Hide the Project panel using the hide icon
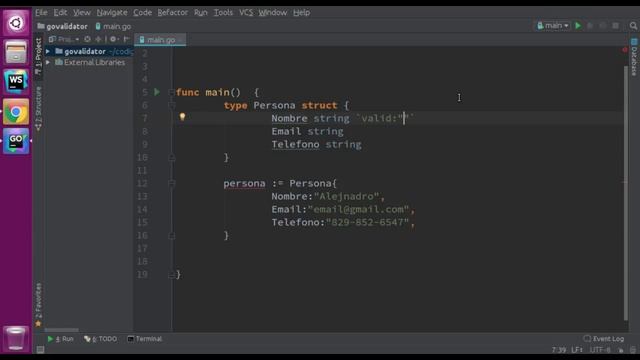The image size is (640, 360). tap(127, 39)
